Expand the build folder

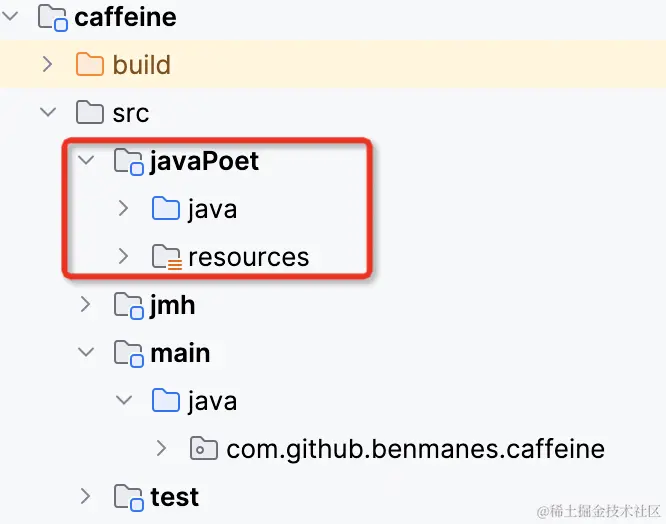tap(48, 65)
